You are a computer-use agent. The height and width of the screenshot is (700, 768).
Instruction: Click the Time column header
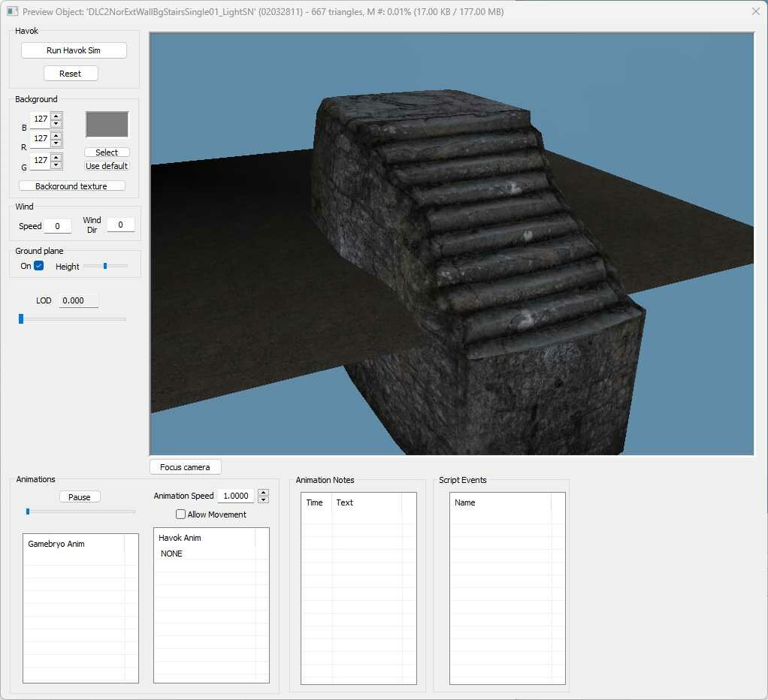pos(316,502)
